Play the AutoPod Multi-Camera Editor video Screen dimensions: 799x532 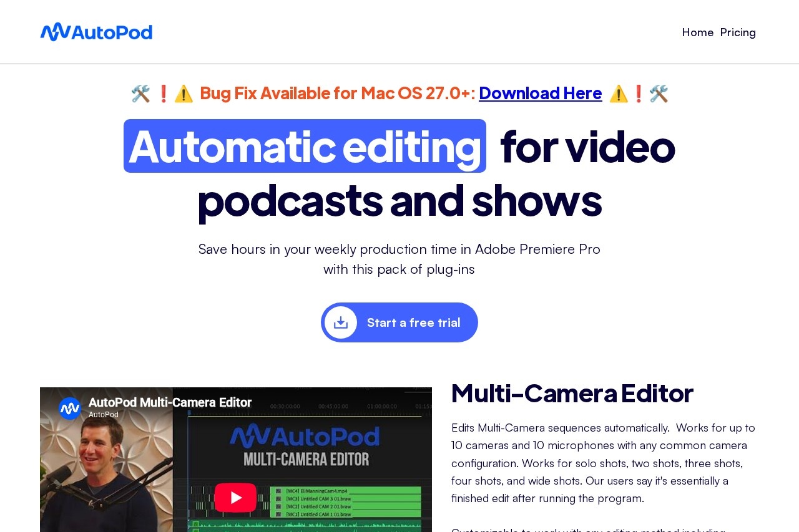coord(235,497)
